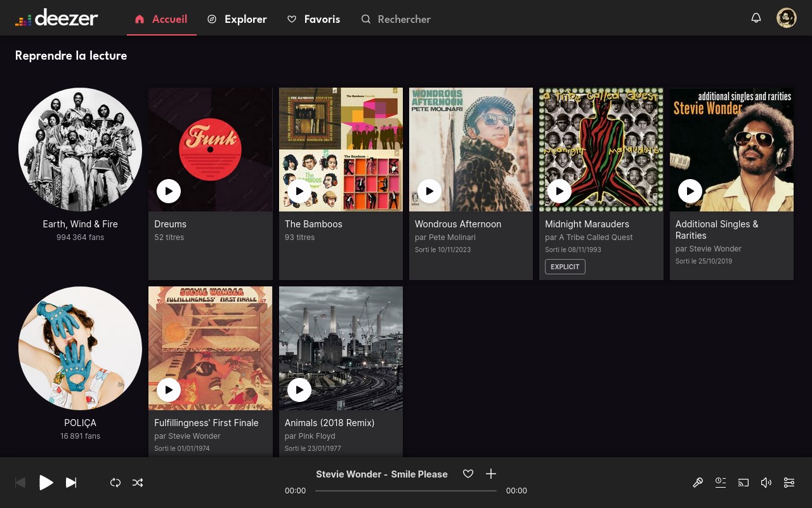Viewport: 812px width, 508px height.
Task: Open the Accueil tab
Action: 161,19
